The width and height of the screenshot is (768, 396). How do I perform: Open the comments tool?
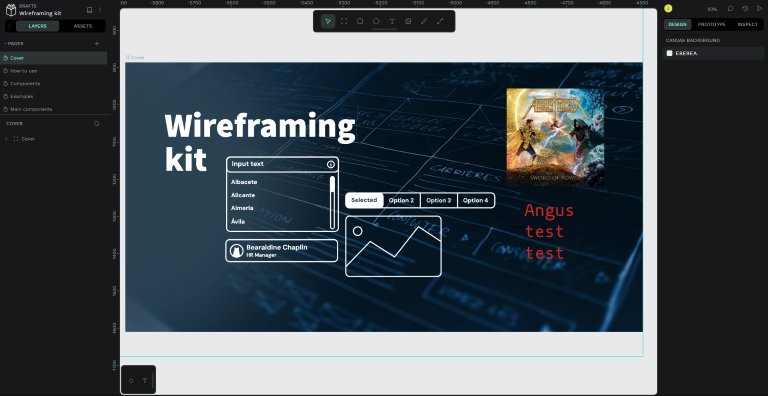point(730,9)
